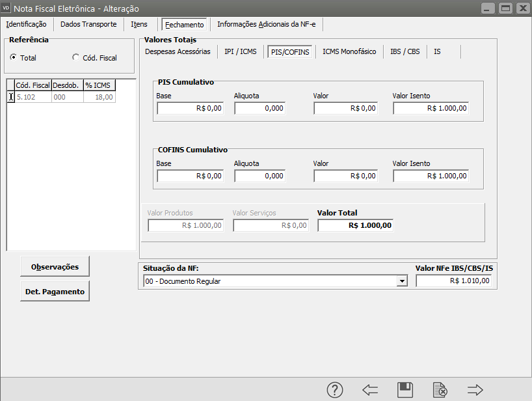532x401 pixels.
Task: Click the help question mark icon
Action: point(334,390)
